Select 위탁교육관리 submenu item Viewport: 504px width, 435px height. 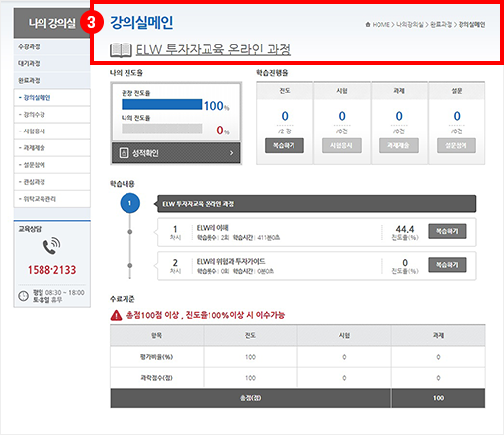click(x=52, y=199)
